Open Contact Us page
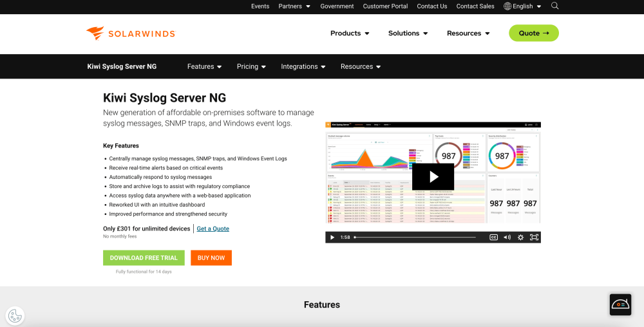Screen dimensions: 644x327 click(431, 6)
